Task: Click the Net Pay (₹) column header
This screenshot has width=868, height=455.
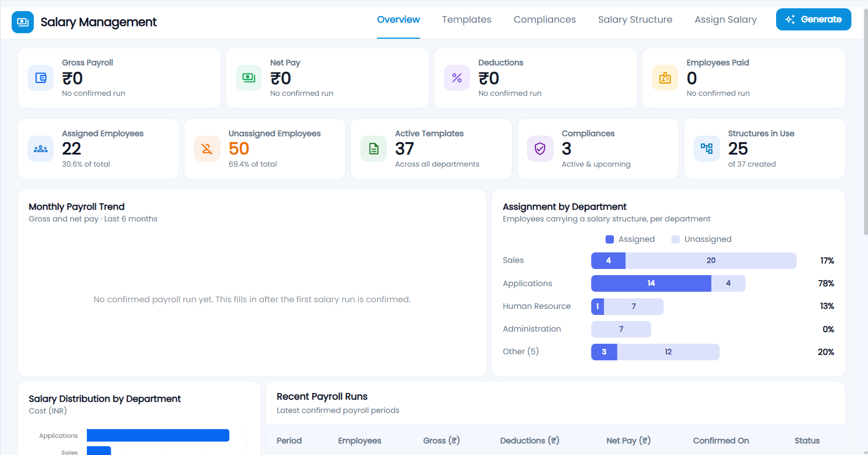Action: [x=628, y=441]
